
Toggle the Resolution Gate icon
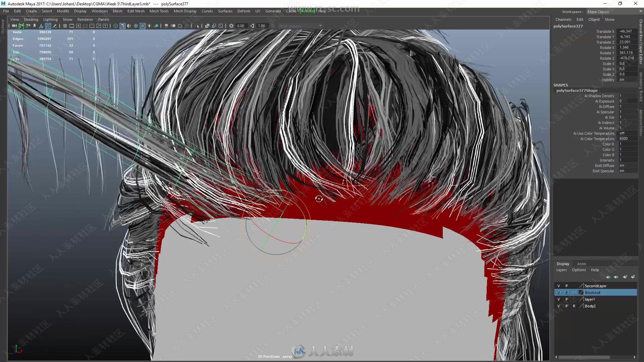78,26
